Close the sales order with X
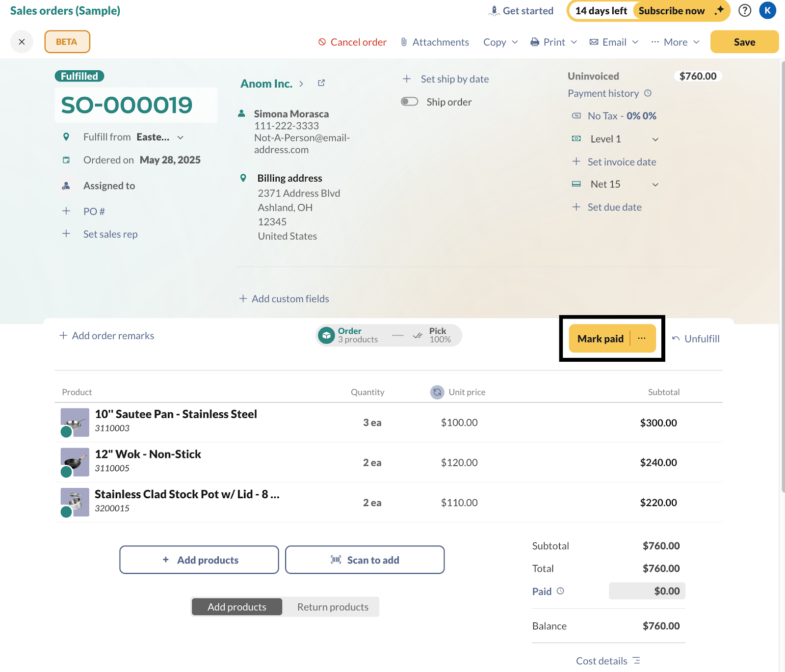The height and width of the screenshot is (672, 785). (x=22, y=42)
